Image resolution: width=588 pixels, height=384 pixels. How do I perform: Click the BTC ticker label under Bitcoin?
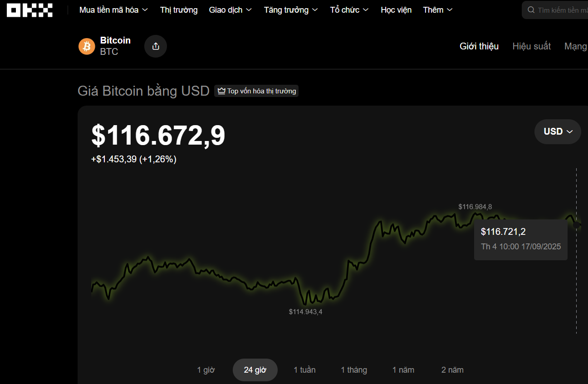click(109, 52)
